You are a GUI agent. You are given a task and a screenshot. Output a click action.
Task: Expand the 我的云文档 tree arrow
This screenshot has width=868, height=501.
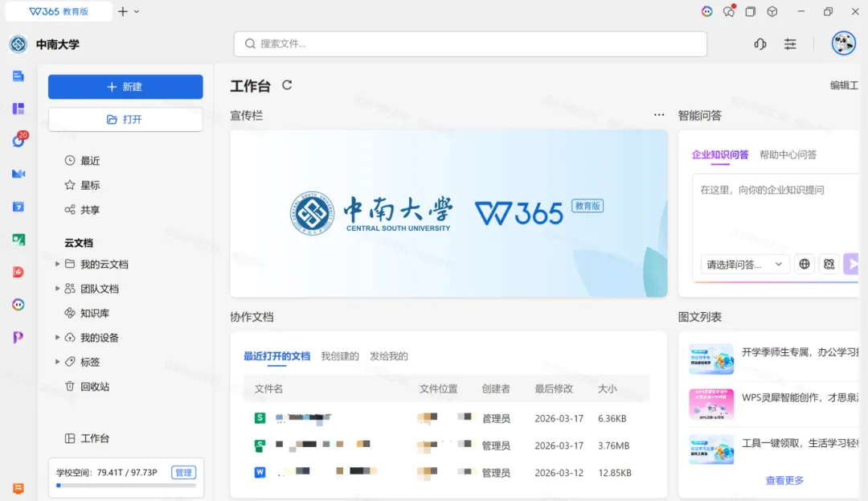tap(57, 264)
